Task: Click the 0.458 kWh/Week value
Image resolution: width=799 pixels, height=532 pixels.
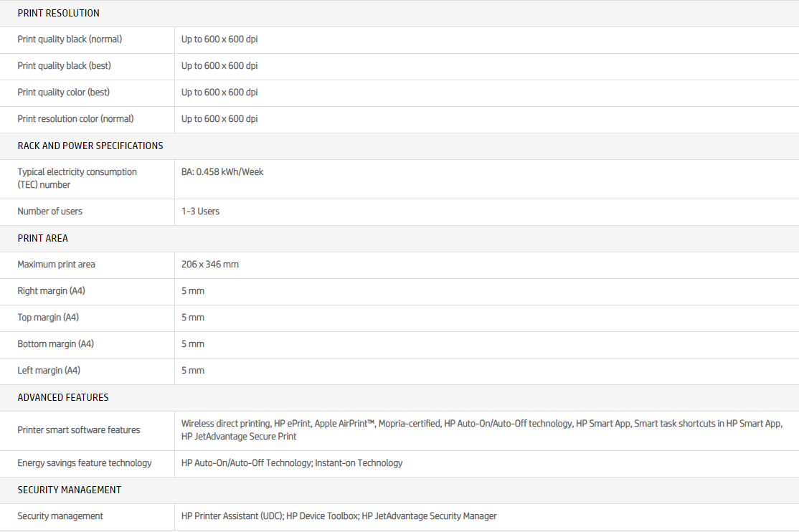Action: click(222, 172)
